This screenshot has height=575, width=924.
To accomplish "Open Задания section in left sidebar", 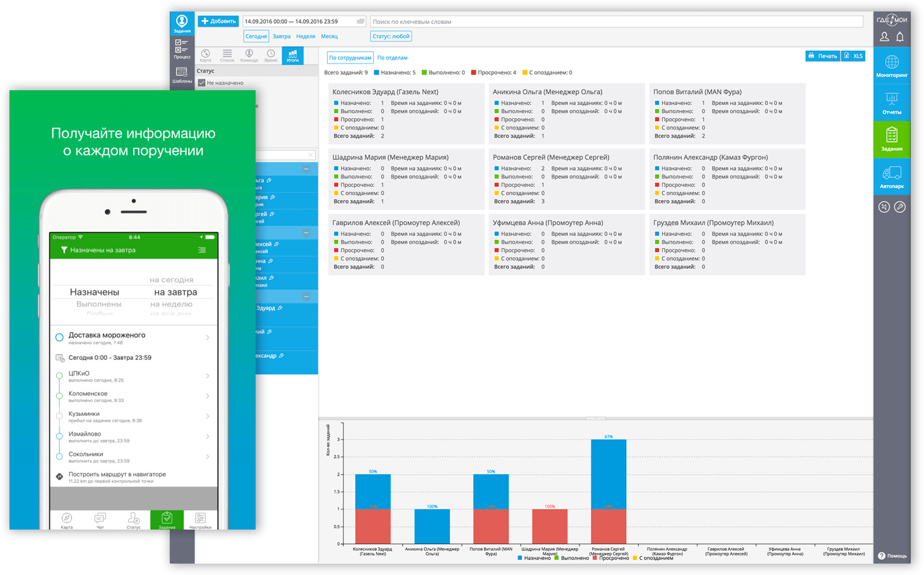I will click(x=182, y=23).
